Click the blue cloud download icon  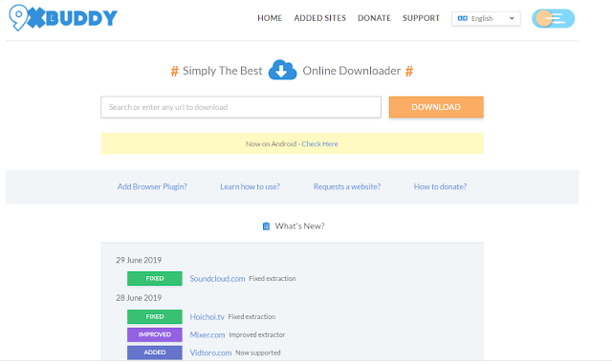coord(283,70)
